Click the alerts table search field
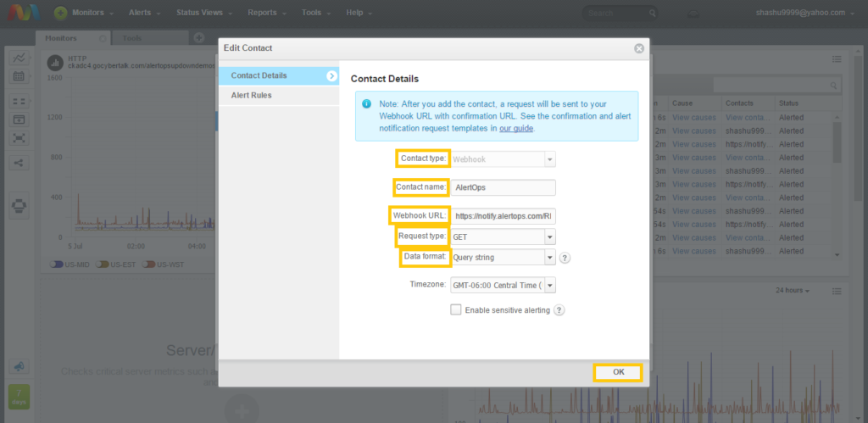 776,86
